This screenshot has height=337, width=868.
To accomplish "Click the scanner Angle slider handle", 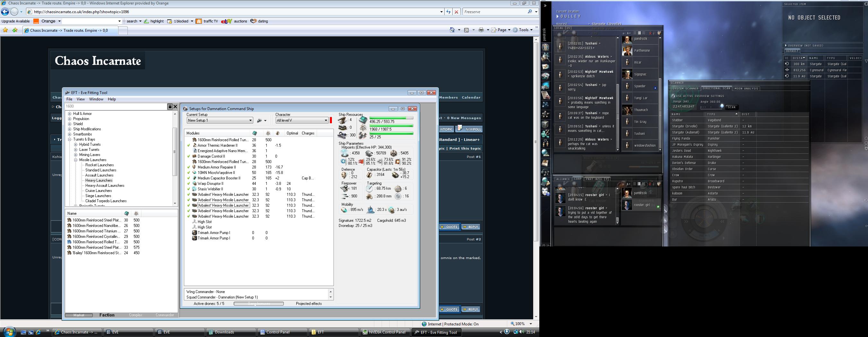I will [722, 106].
